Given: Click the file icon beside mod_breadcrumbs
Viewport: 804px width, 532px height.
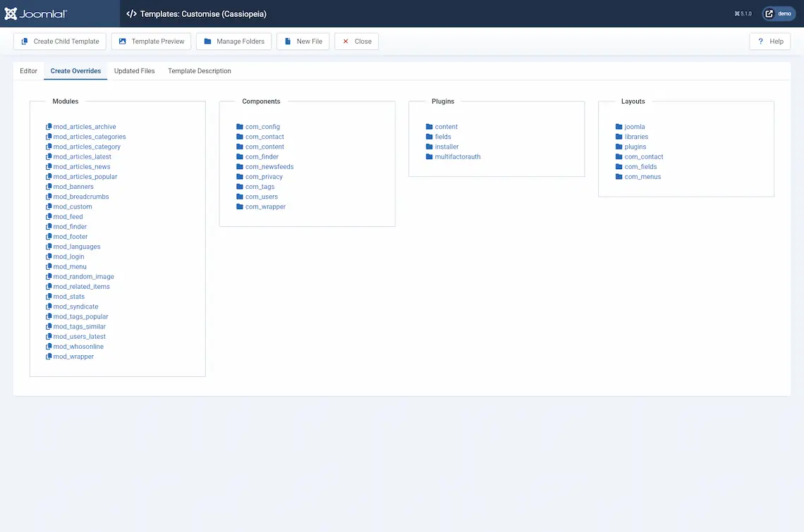Looking at the screenshot, I should click(49, 197).
